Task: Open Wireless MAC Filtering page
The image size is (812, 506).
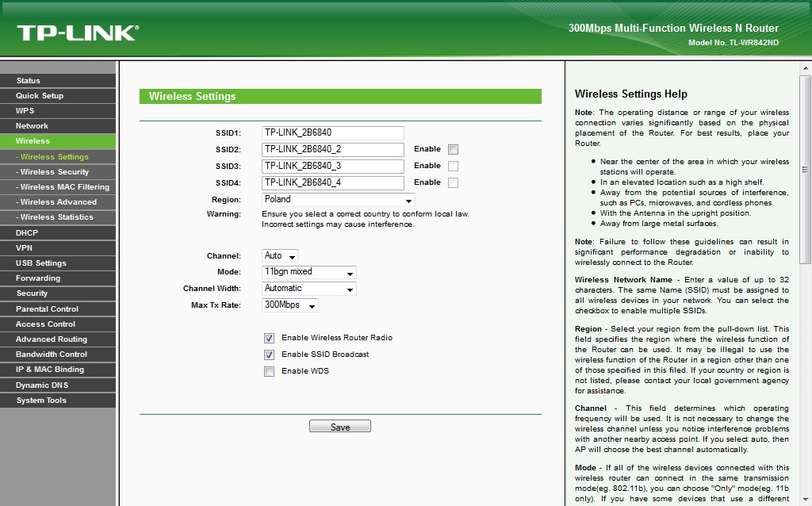Action: tap(57, 186)
